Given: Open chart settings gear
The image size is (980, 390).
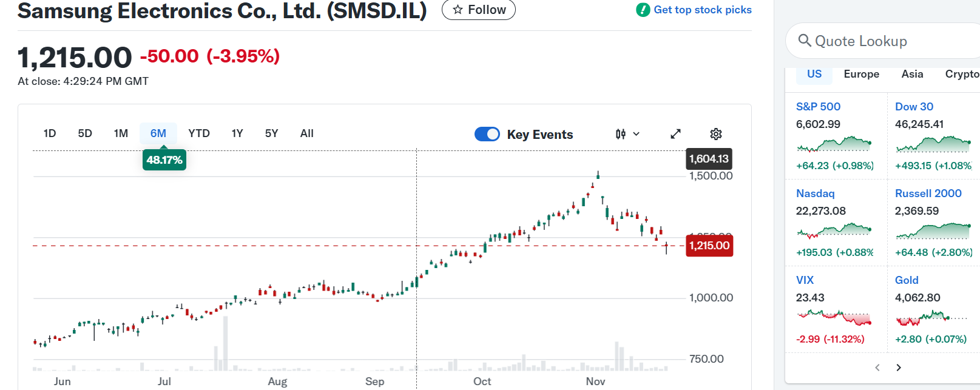Looking at the screenshot, I should coord(716,134).
